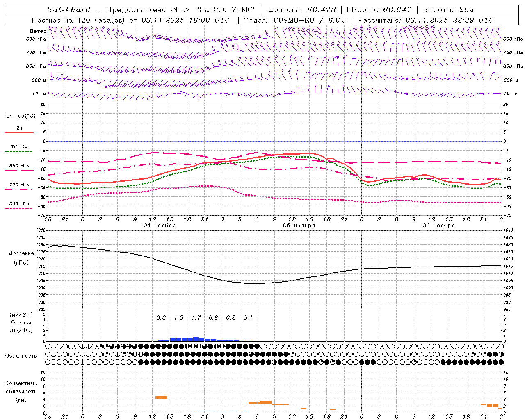
Task: Click '(км)' unit under convective cloud label
Action: pos(21,399)
